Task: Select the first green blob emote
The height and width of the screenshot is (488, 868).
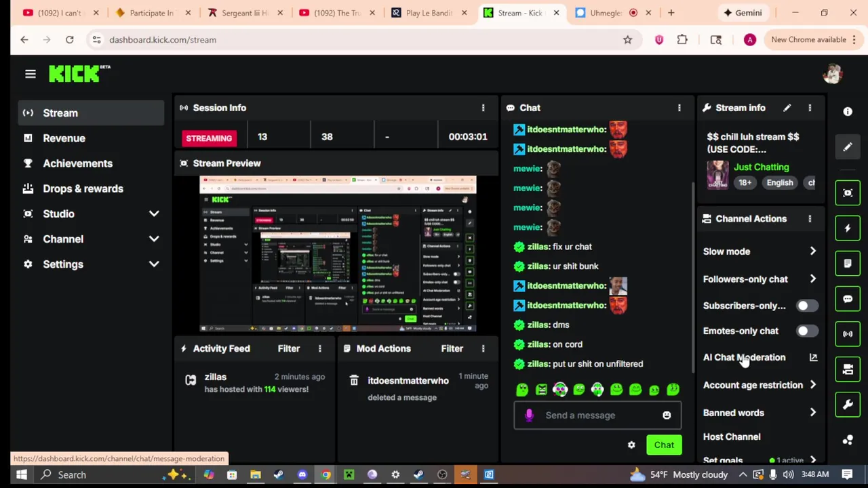Action: coord(521,390)
